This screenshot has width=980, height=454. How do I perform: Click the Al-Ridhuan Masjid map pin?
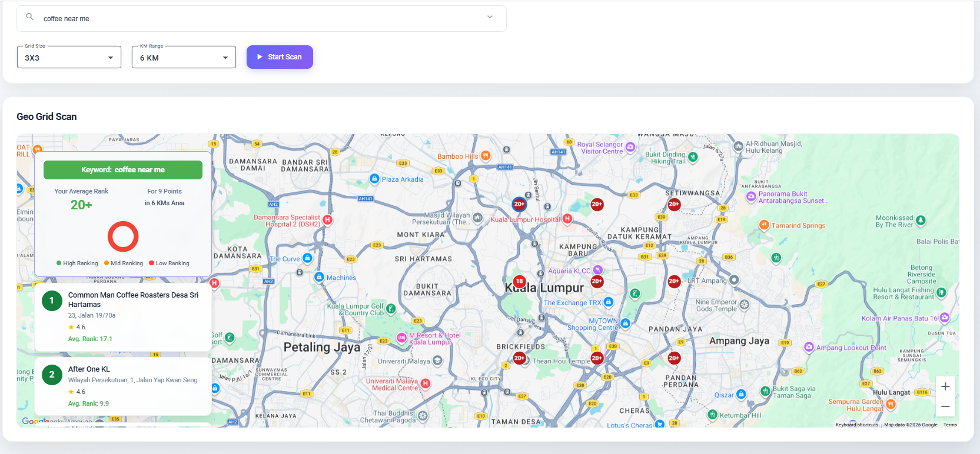pos(738,146)
